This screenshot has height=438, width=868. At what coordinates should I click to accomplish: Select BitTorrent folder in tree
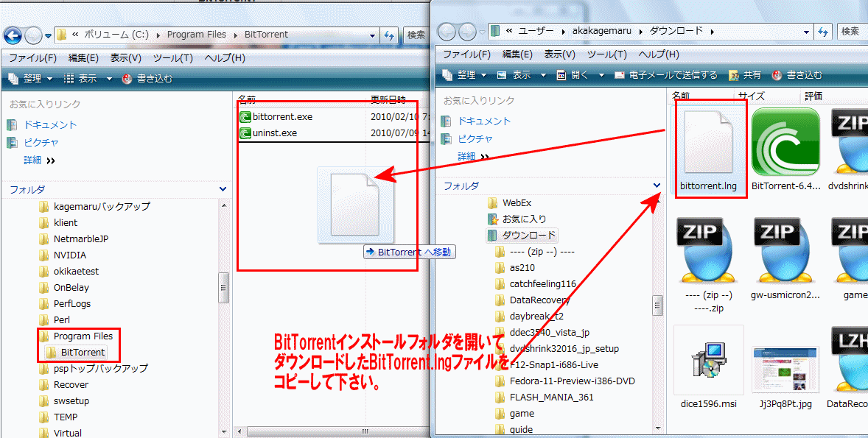coord(76,353)
